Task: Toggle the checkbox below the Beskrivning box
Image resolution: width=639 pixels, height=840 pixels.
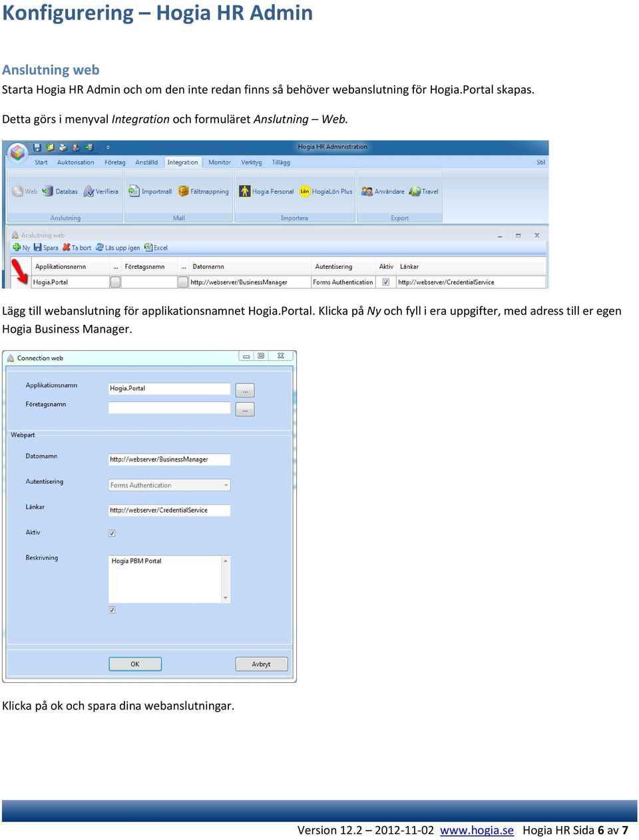Action: (112, 610)
